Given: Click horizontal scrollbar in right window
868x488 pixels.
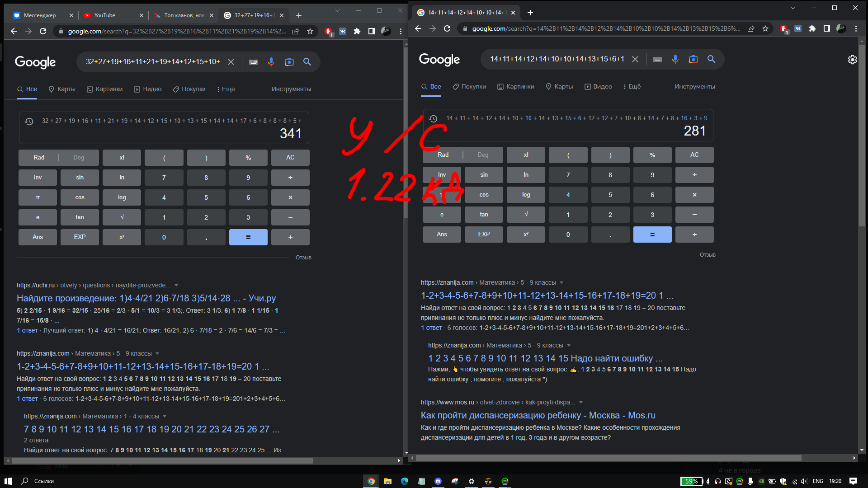Looking at the screenshot, I should (609, 458).
